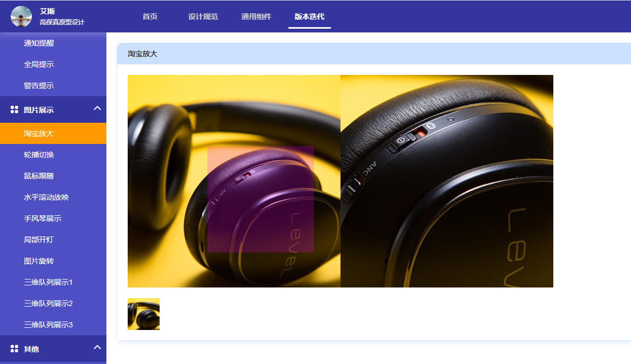631x364 pixels.
Task: Select 局部开灯 in the sidebar
Action: point(53,240)
